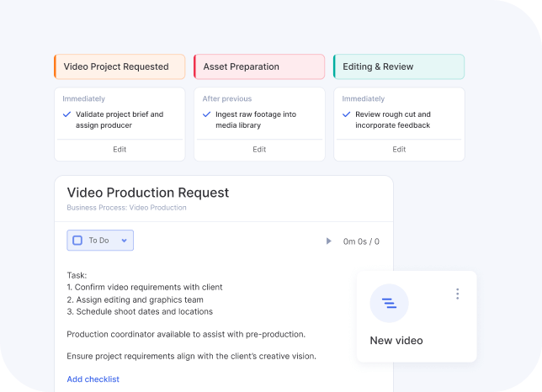This screenshot has width=542, height=392.
Task: Click the Add checklist link
Action: tap(93, 379)
